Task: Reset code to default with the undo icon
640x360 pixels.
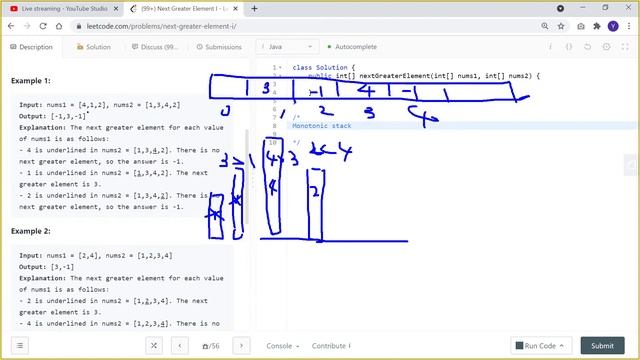Action: click(x=587, y=47)
